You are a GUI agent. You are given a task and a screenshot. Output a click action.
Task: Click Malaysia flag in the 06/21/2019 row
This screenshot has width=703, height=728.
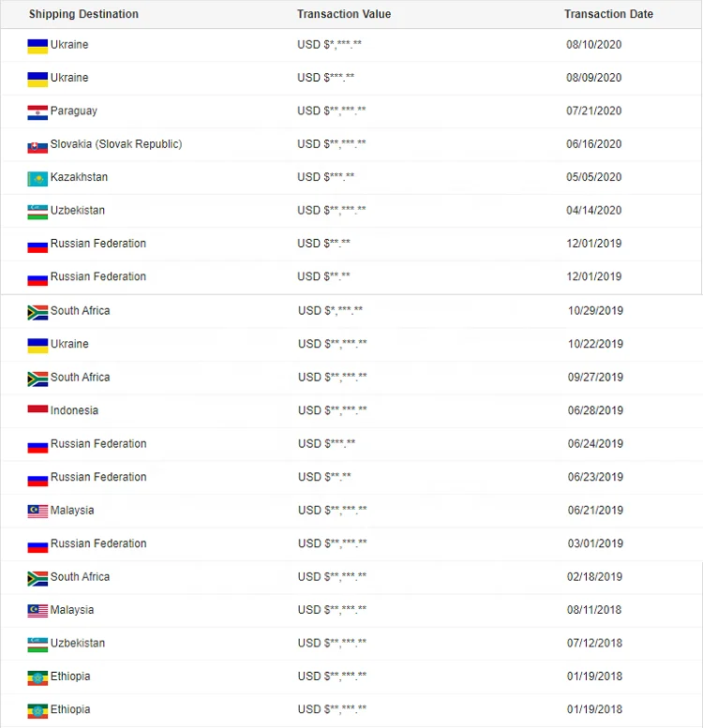37,512
